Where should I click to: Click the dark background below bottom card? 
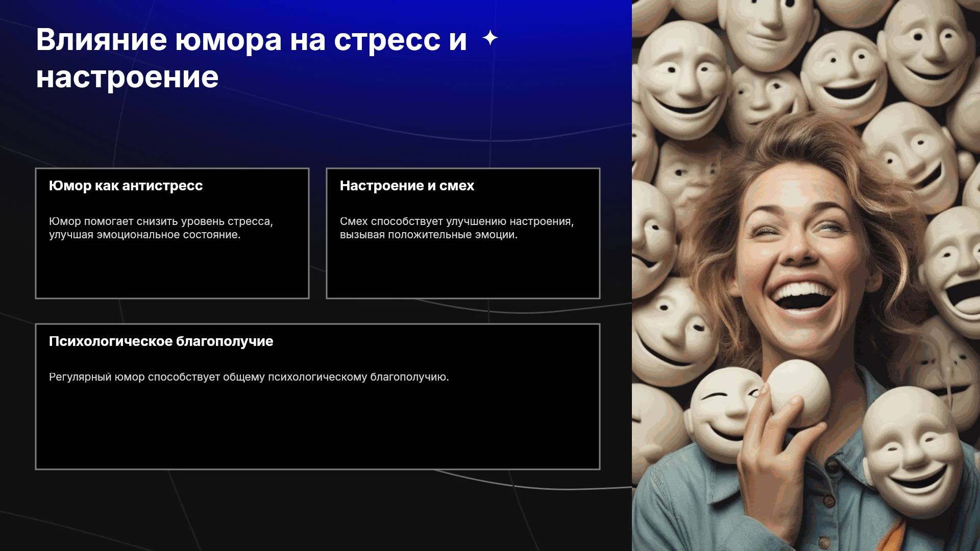tap(316, 510)
